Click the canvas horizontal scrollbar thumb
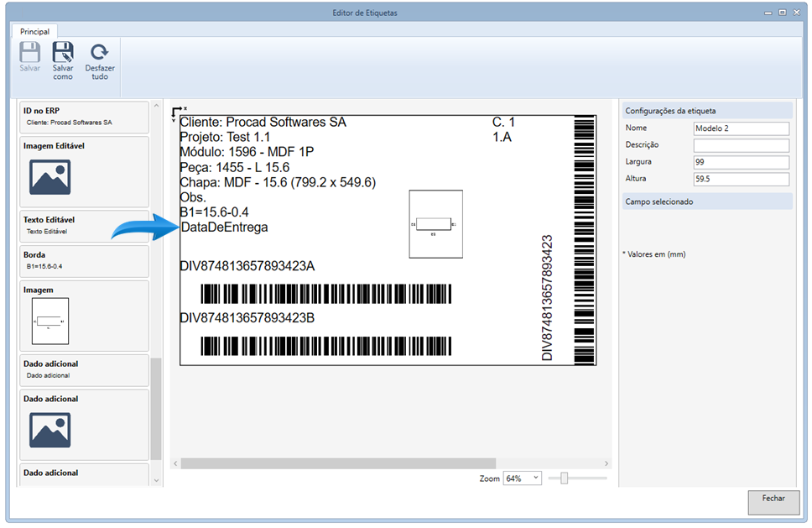This screenshot has width=812, height=528. 338,463
